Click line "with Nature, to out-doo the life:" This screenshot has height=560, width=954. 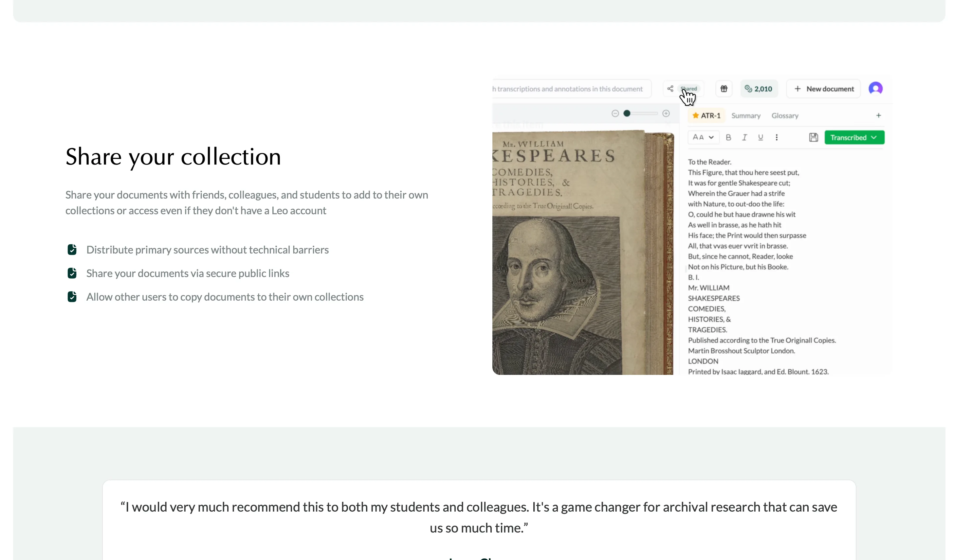(x=736, y=204)
